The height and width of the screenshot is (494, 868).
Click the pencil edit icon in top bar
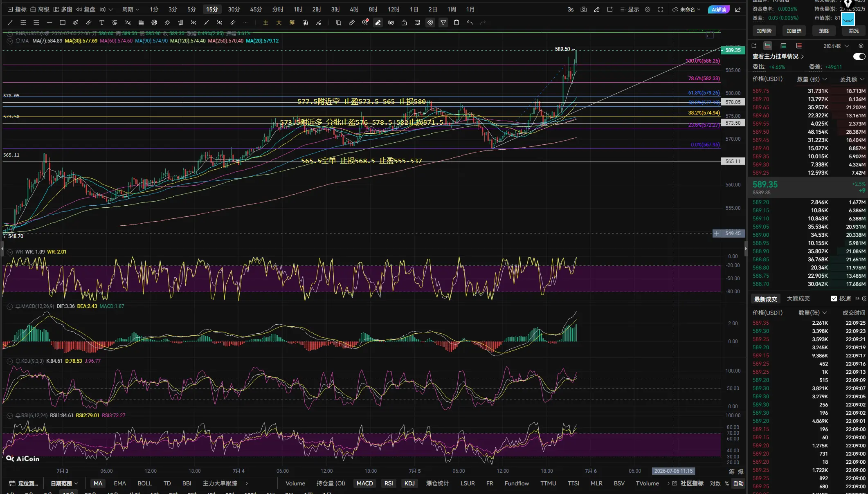point(597,9)
